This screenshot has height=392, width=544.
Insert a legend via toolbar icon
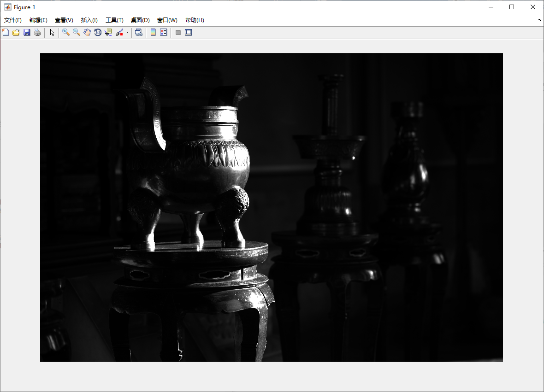[163, 33]
